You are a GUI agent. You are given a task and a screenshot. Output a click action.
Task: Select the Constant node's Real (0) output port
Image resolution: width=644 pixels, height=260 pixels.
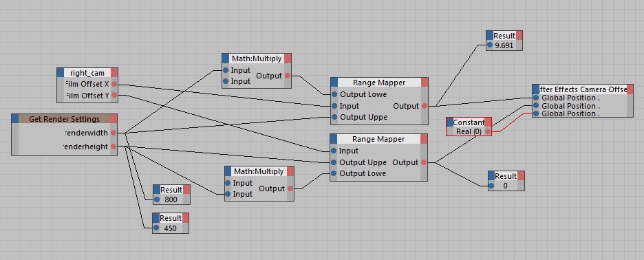[487, 131]
